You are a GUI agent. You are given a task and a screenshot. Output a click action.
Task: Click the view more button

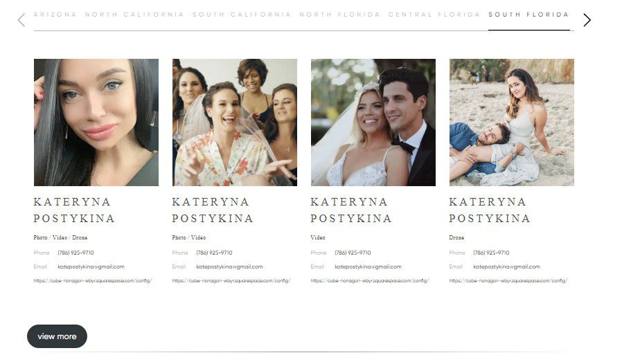coord(57,336)
